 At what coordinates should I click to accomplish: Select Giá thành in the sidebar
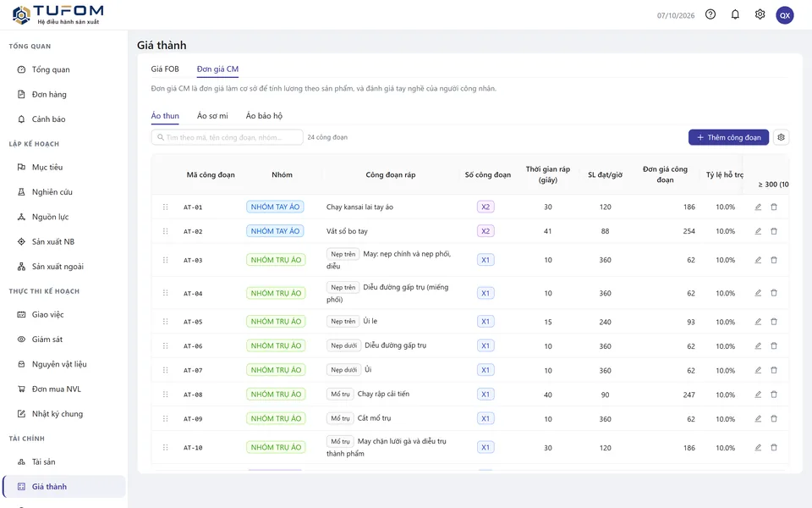click(x=63, y=486)
